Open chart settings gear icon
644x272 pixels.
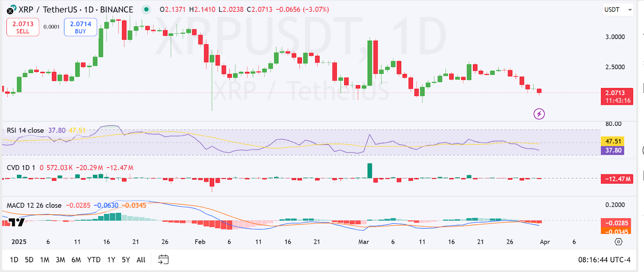[x=619, y=242]
